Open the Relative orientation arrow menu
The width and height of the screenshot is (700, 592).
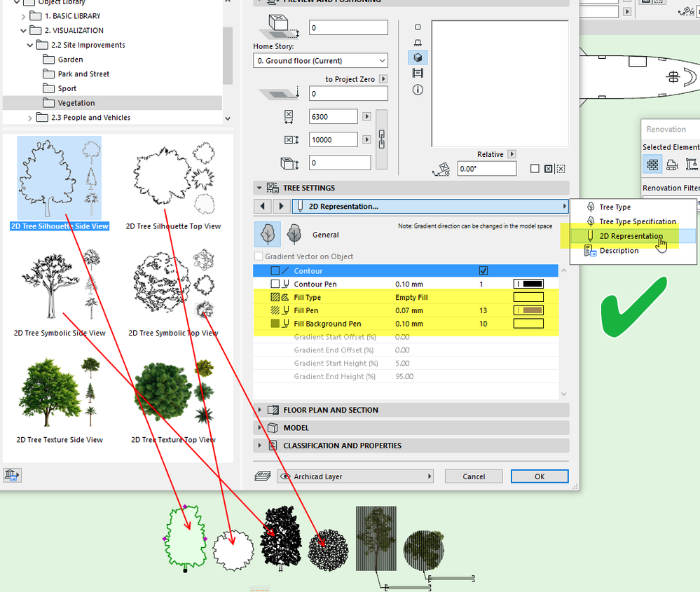512,154
